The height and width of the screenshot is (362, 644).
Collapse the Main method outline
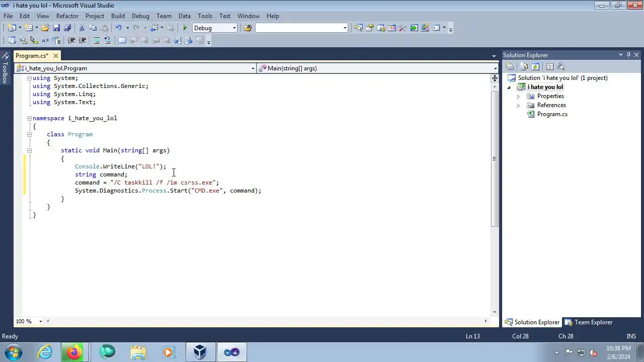[29, 150]
